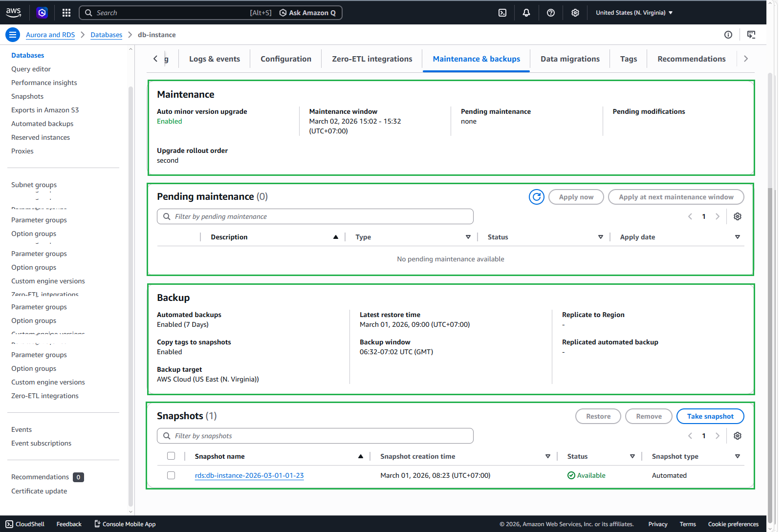This screenshot has height=532, width=782.
Task: Switch to Configuration tab
Action: click(286, 59)
